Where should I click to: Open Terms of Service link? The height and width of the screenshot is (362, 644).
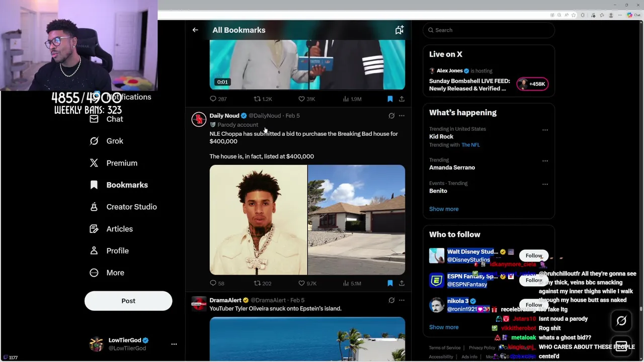click(x=445, y=348)
